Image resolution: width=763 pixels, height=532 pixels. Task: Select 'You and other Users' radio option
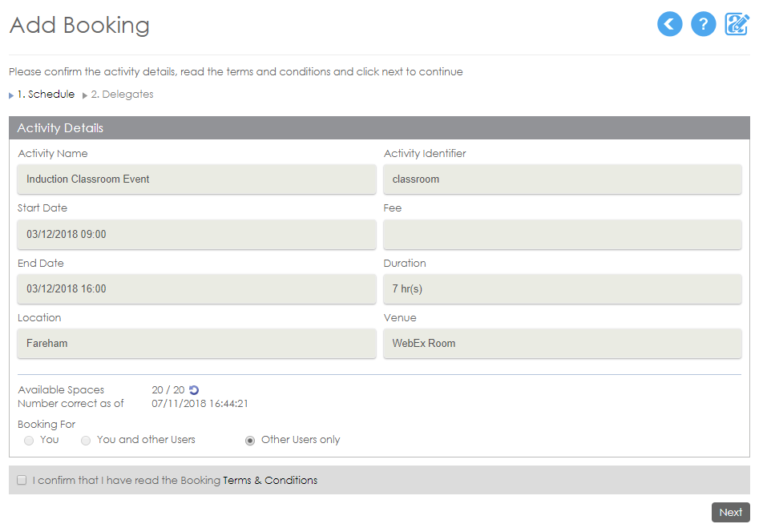[86, 440]
